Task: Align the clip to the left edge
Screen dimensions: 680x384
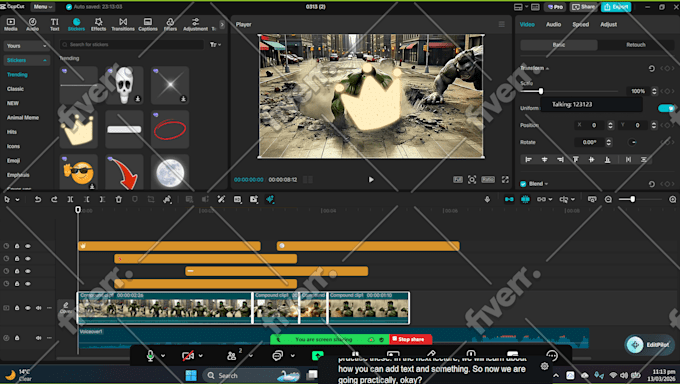Action: tap(528, 160)
